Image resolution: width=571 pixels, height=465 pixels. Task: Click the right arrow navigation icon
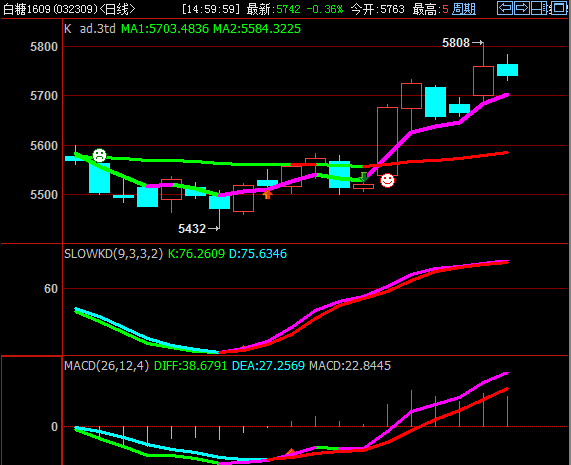(522, 8)
